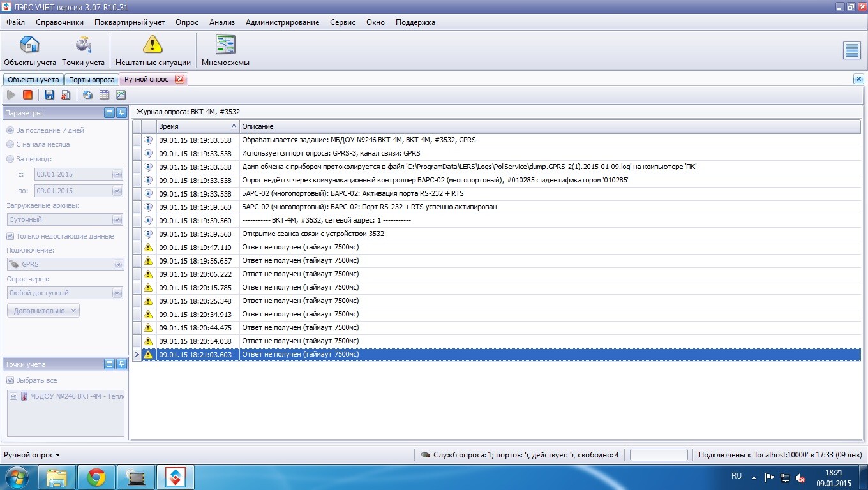Maximize the Параметры panel

[x=109, y=113]
